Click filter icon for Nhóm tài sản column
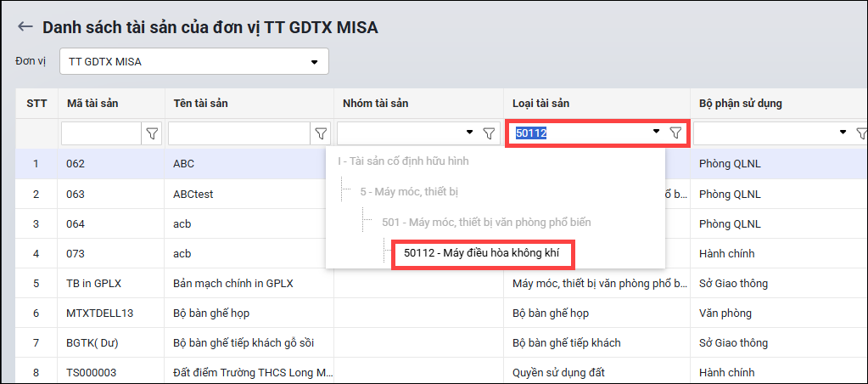The image size is (868, 384). (x=489, y=133)
